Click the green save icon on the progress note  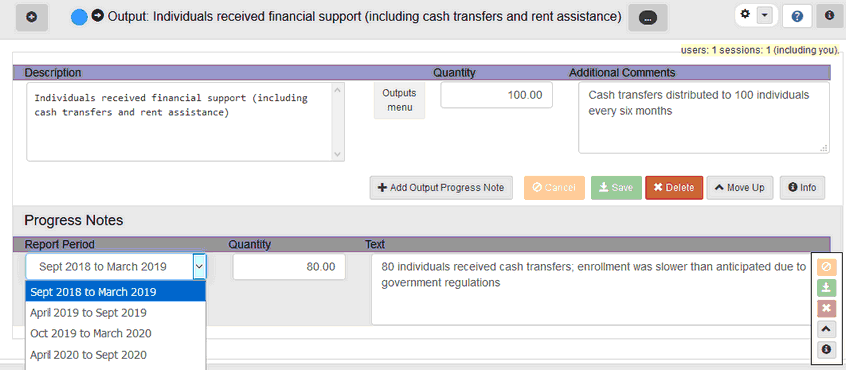(825, 287)
